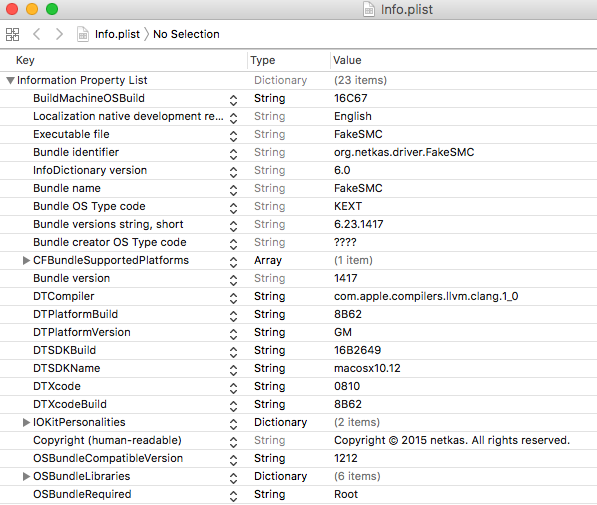Open key stepper for Bundle name row

coord(233,190)
